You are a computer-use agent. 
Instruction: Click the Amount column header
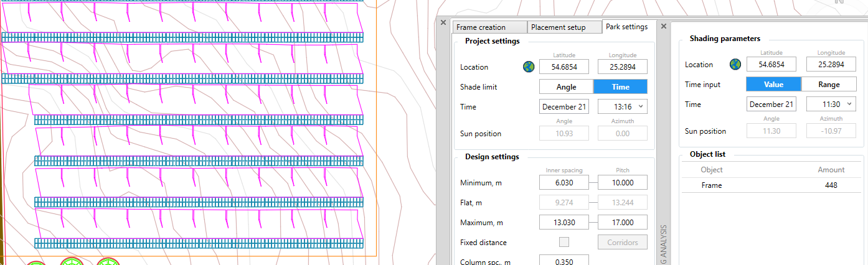point(831,169)
